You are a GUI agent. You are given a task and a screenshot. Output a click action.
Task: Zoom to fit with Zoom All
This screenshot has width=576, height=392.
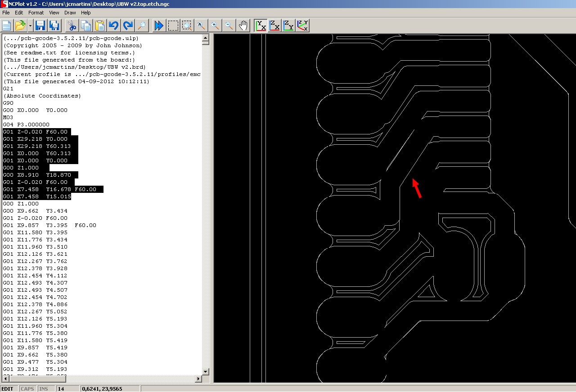tap(201, 26)
